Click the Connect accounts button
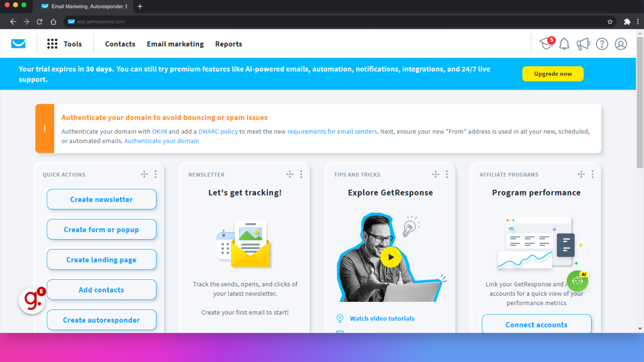The image size is (644, 362). [x=537, y=324]
